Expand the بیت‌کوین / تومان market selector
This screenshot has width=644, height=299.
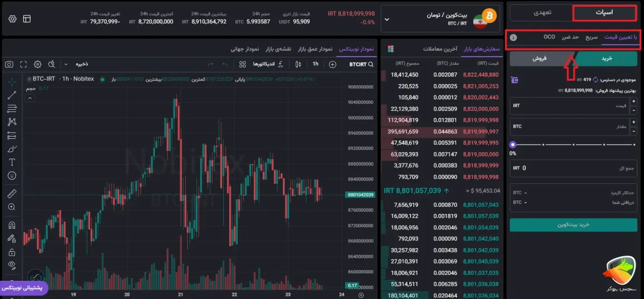441,19
